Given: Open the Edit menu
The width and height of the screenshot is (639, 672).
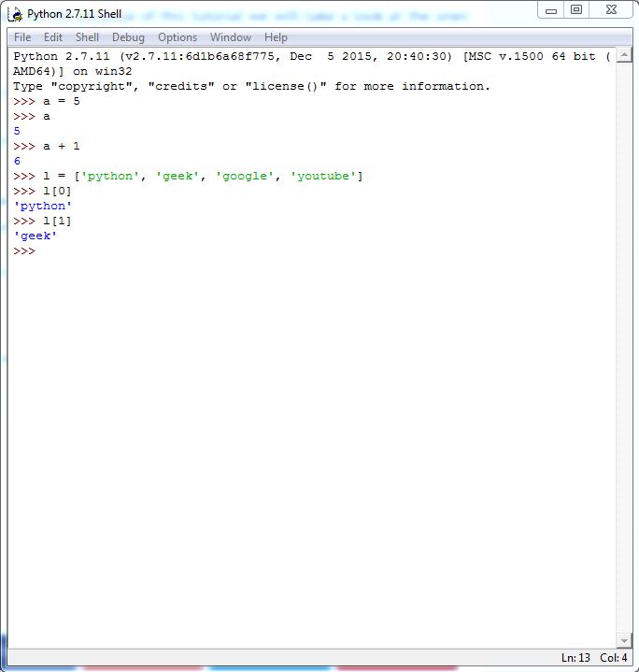Looking at the screenshot, I should pos(53,37).
